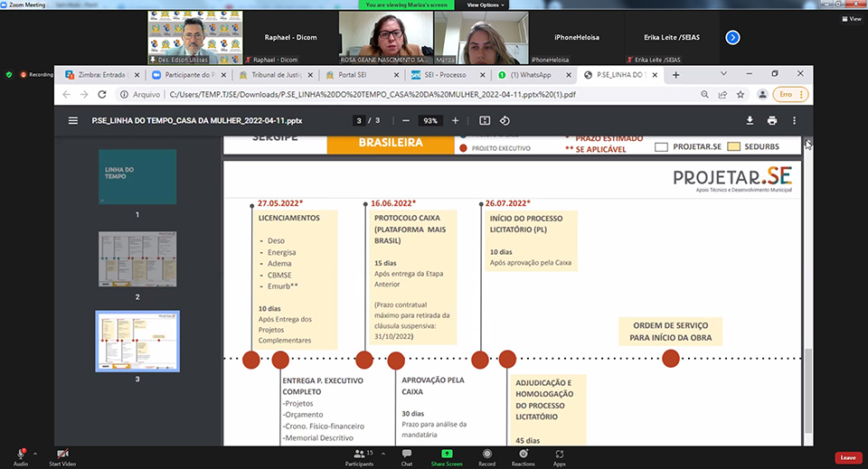Print the PDF document
The image size is (868, 469).
click(772, 120)
